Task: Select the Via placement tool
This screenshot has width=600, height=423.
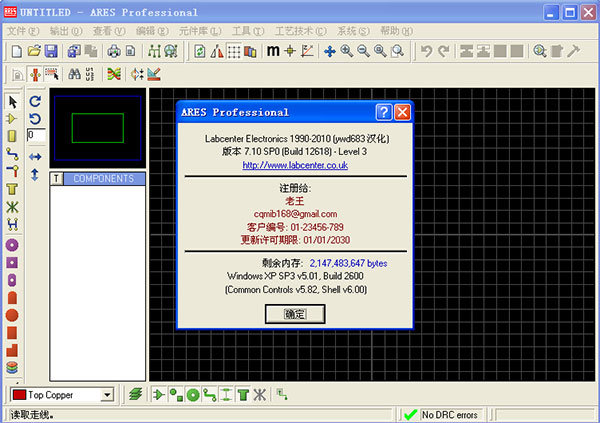Action: click(12, 171)
